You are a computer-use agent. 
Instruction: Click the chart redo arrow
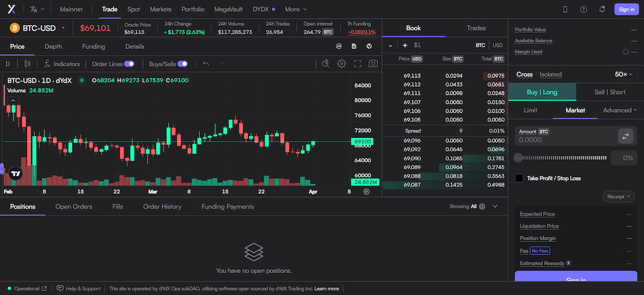222,64
